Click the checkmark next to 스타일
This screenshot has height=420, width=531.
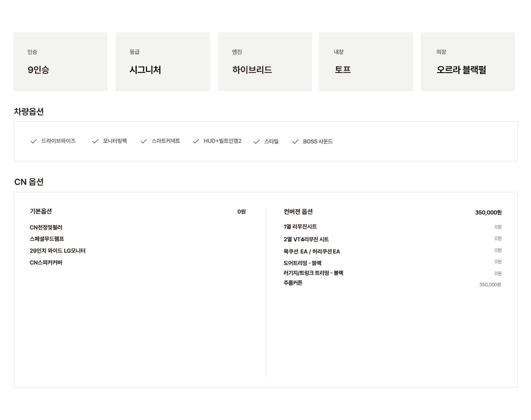(x=257, y=142)
